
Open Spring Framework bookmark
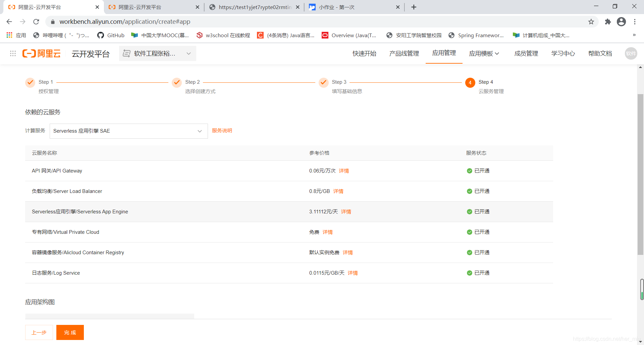(x=476, y=35)
